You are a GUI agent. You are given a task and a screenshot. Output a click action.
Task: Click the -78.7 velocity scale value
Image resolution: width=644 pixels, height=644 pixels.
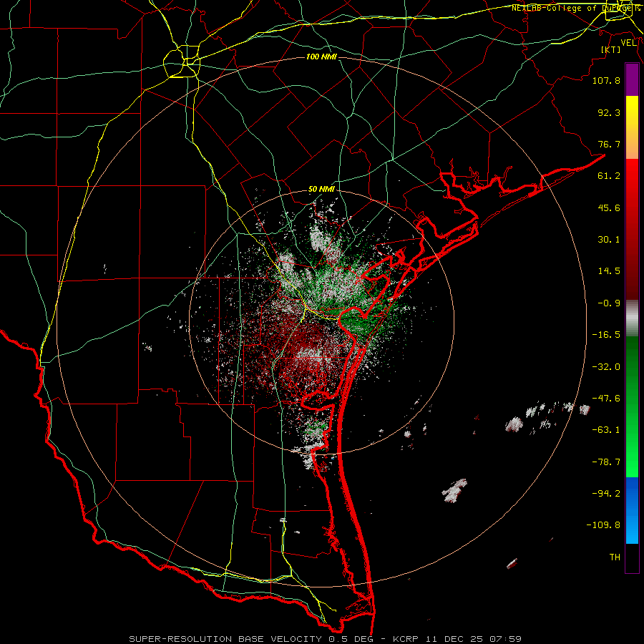(x=606, y=462)
